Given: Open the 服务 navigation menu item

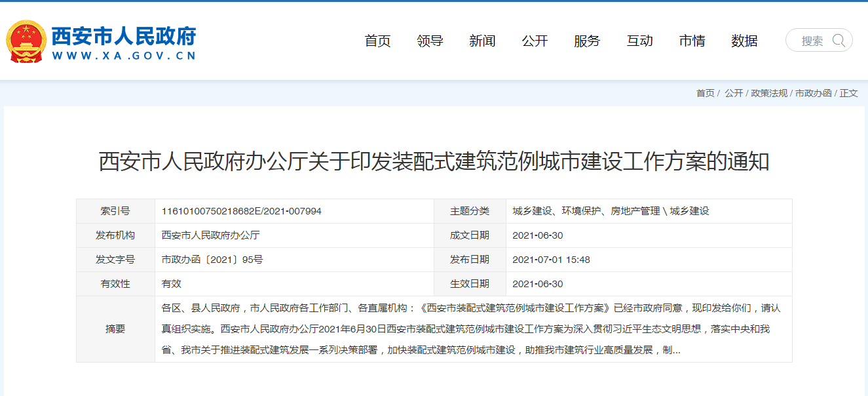Looking at the screenshot, I should click(x=587, y=41).
